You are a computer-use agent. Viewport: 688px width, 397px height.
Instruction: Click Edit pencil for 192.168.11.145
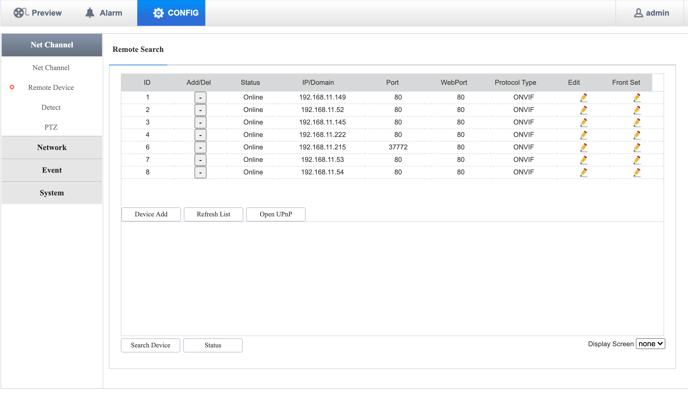click(583, 122)
